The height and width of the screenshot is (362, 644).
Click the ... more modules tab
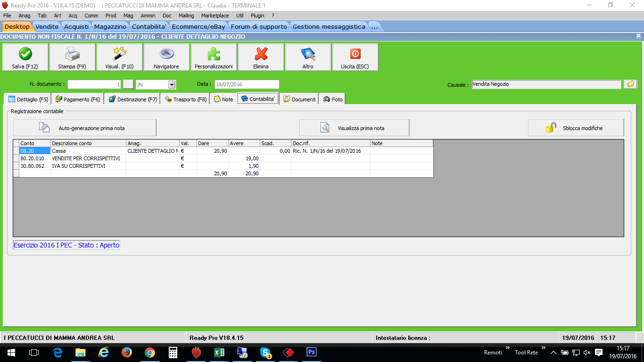coord(374,26)
